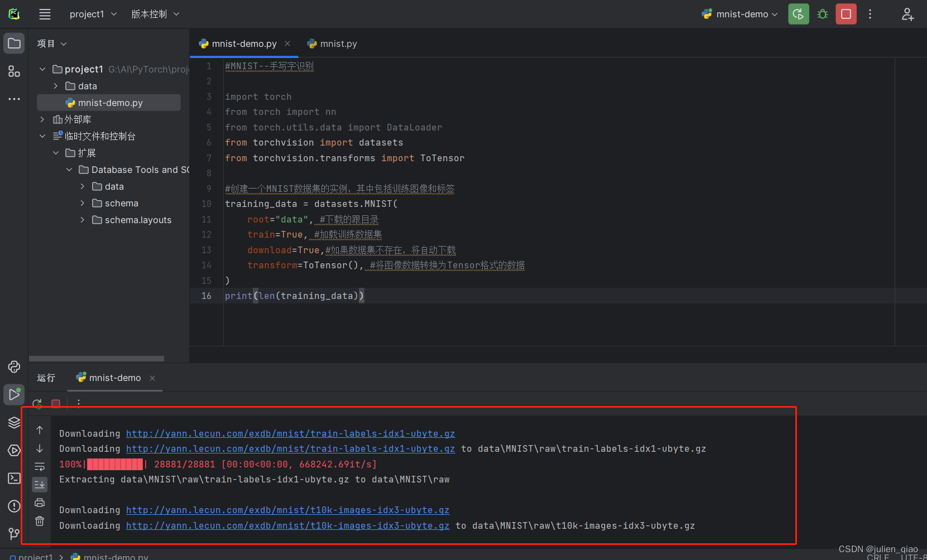Select the schema.layouts tree row
This screenshot has width=927, height=560.
109,220
